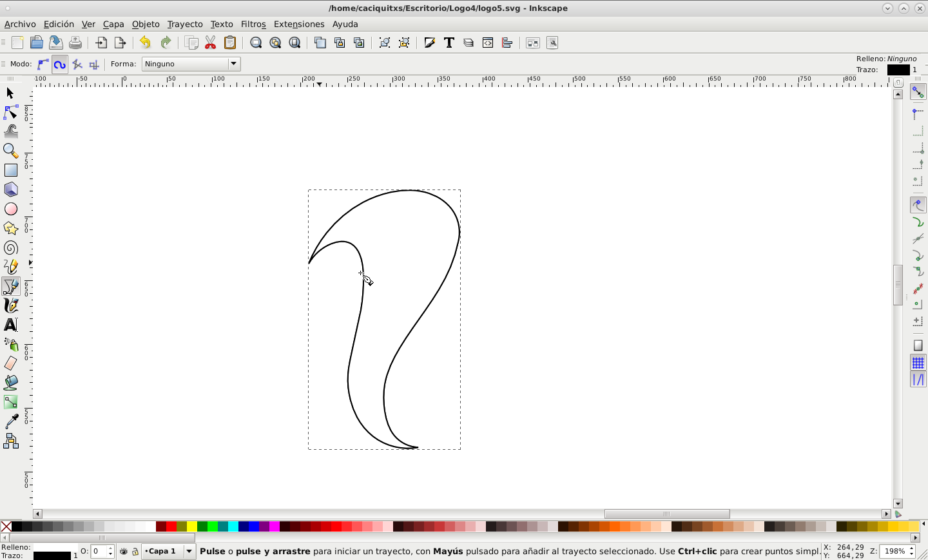Click the scissors Cut icon
This screenshot has height=560, width=928.
click(211, 43)
